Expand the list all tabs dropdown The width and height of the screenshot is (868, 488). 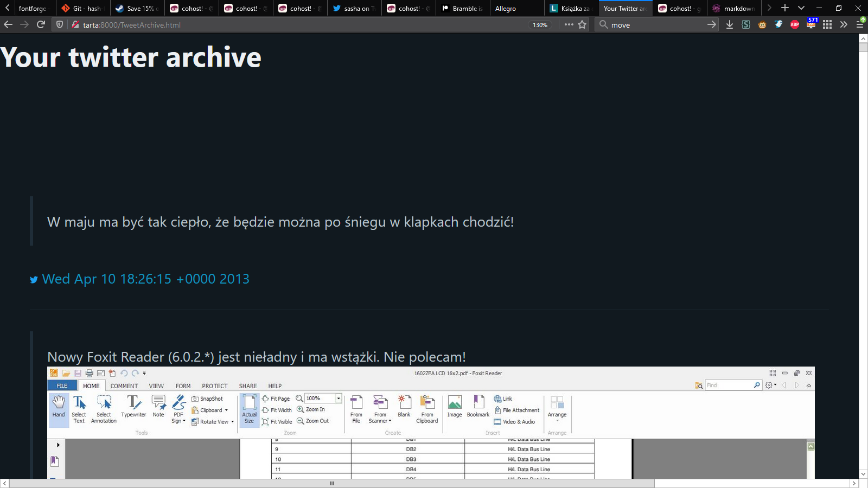[x=801, y=8]
